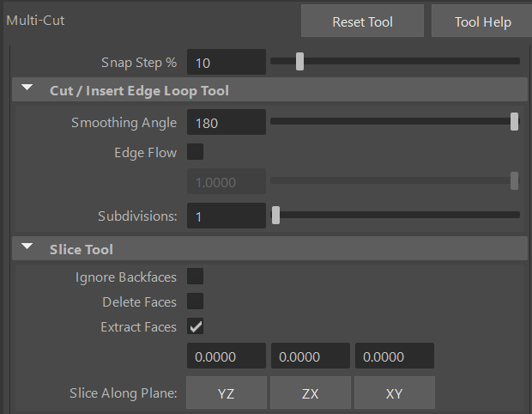Click the Smoothing Angle value field
Screen dimensions: 532x414
click(226, 123)
